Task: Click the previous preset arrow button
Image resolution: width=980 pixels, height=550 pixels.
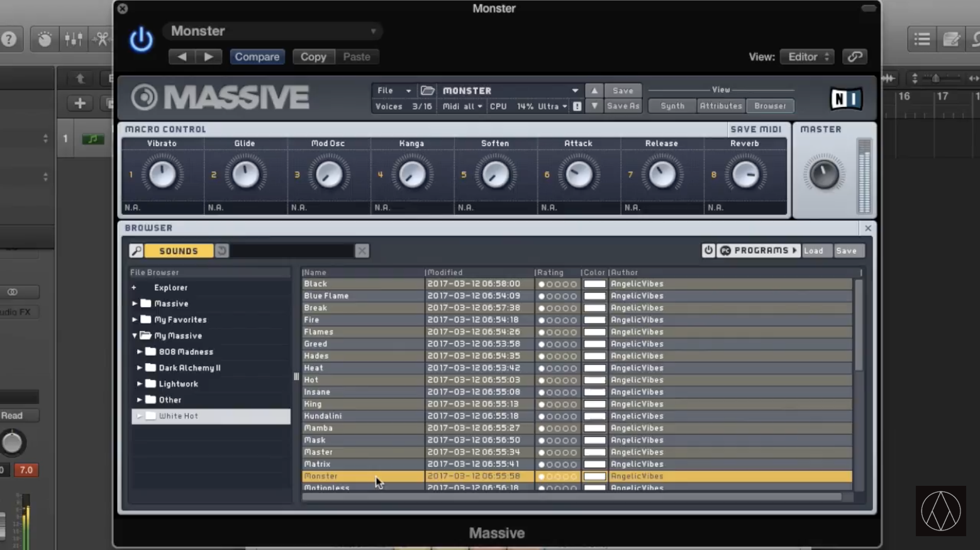Action: pos(182,57)
